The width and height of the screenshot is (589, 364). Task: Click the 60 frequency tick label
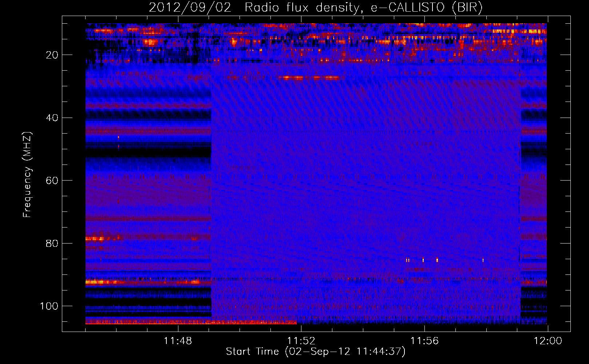[52, 181]
